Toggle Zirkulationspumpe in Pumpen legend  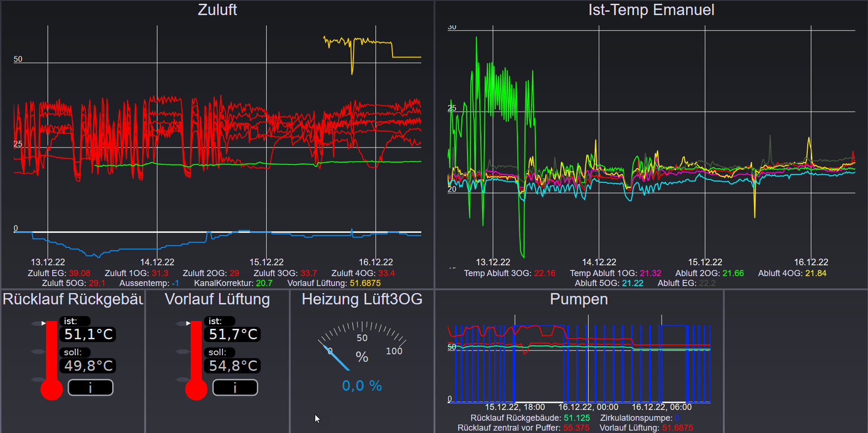click(639, 418)
